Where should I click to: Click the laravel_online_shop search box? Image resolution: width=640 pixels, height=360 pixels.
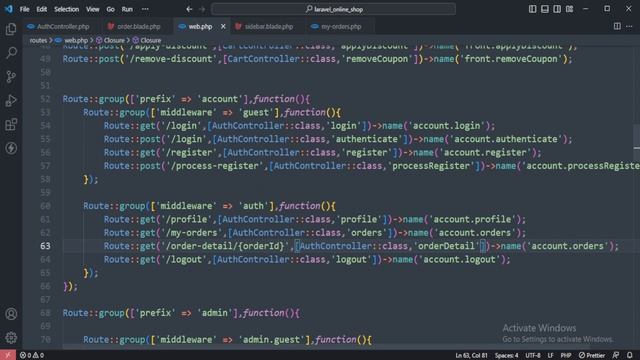[x=333, y=9]
